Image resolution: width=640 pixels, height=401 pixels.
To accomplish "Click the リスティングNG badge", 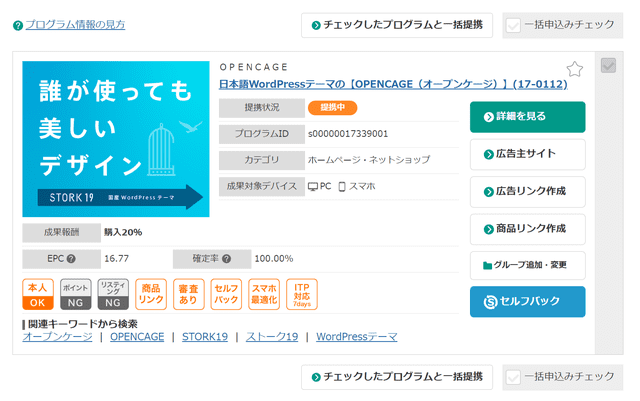I will click(x=113, y=294).
